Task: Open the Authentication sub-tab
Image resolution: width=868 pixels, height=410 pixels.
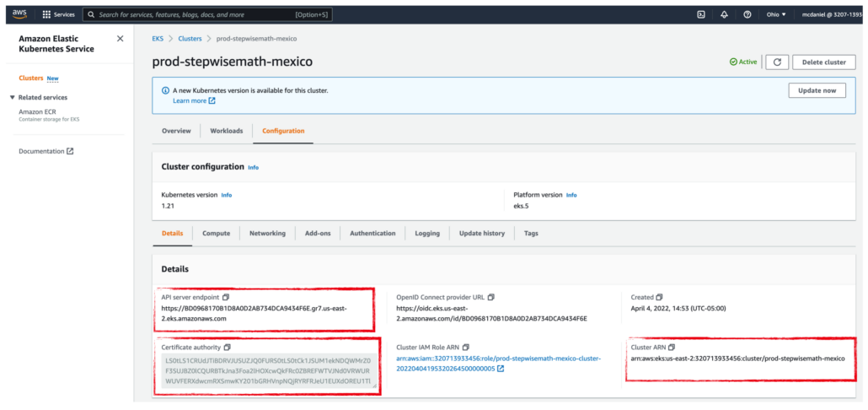Action: pos(372,233)
